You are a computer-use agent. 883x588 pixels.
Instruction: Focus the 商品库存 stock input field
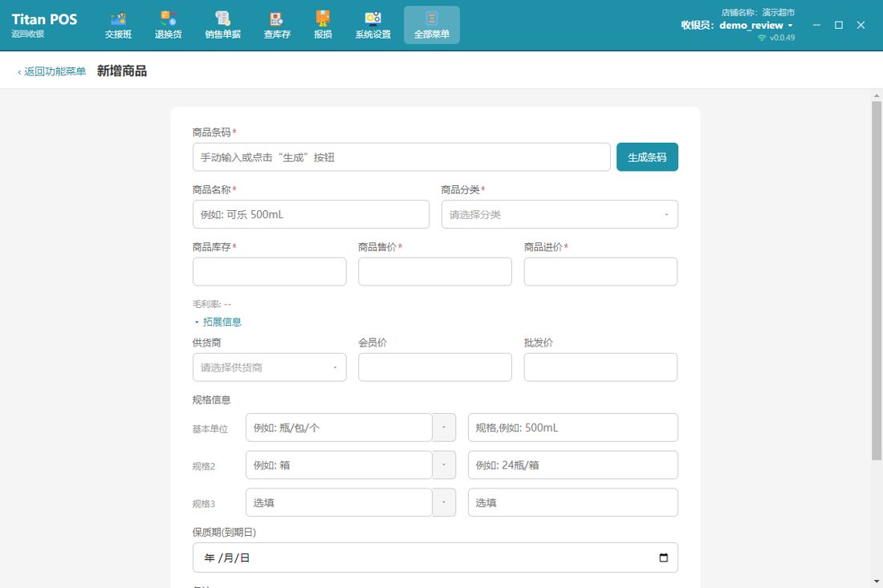tap(269, 272)
